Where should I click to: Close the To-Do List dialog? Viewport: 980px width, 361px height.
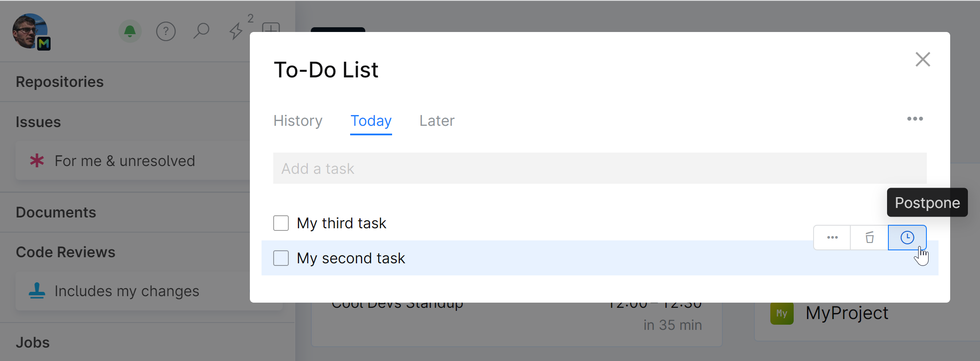click(x=923, y=59)
